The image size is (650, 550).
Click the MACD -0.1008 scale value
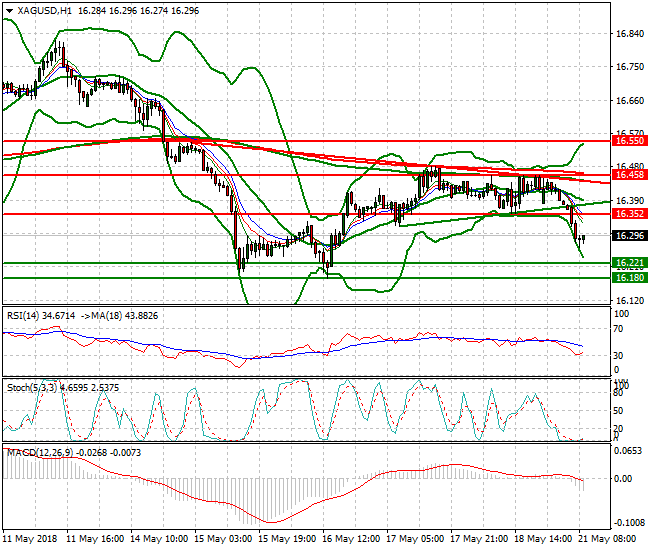click(629, 523)
